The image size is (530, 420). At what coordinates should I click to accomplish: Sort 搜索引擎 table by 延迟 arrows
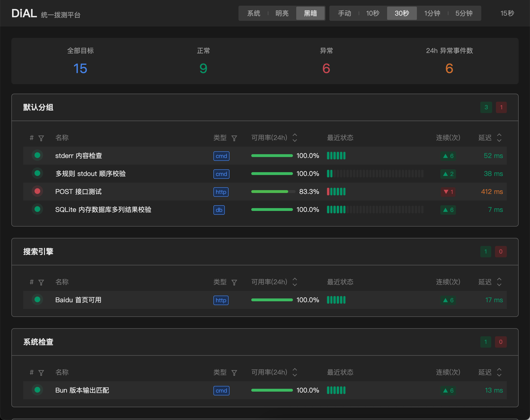click(x=499, y=282)
